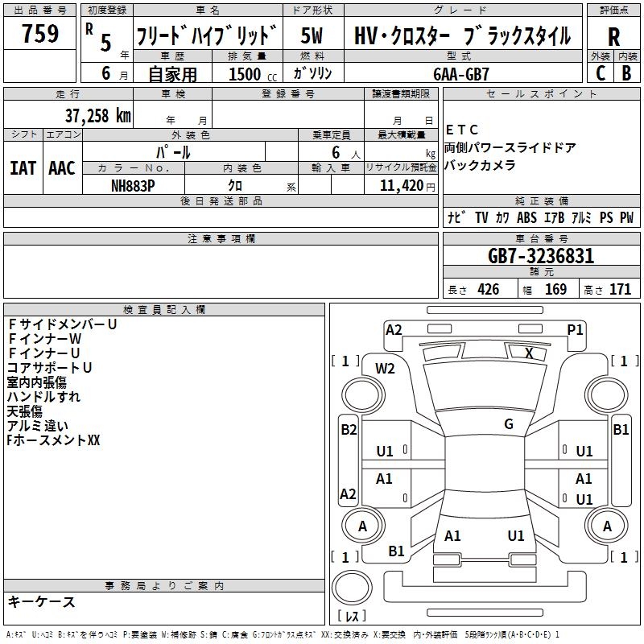Click the B2 mark on the left side
Screen dimensions: 644x644
click(348, 430)
